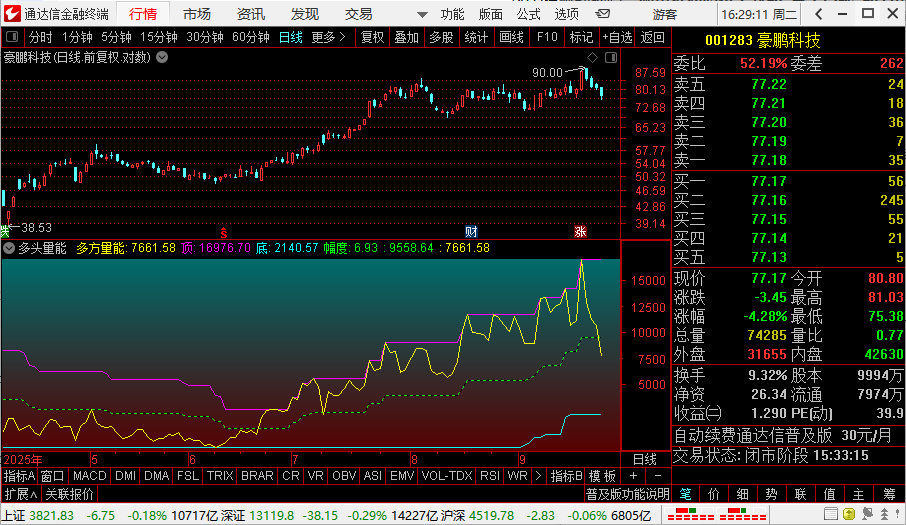Open the mail envelope icon in title bar
The width and height of the screenshot is (906, 525).
coord(603,13)
